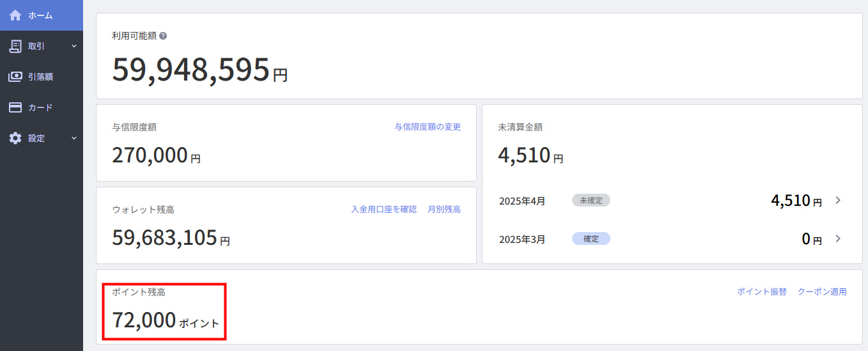Screen dimensions: 868x351
Task: Select ホーム in the sidebar menu
Action: 42,15
